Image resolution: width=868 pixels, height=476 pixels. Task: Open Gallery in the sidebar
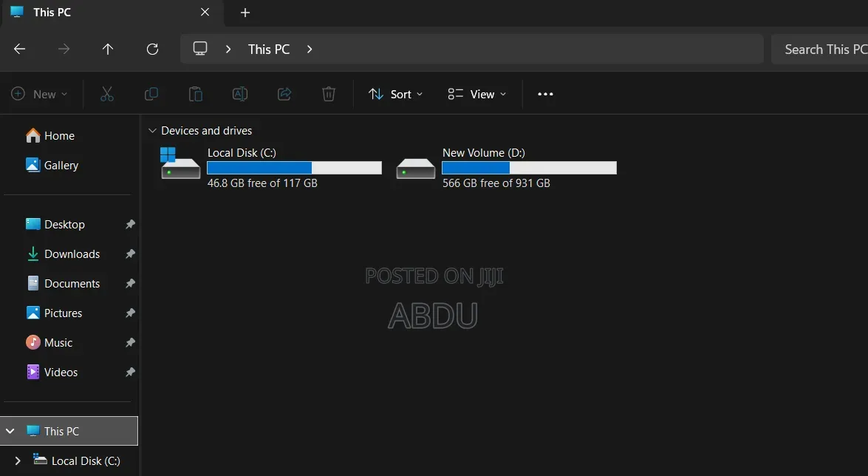click(x=52, y=165)
